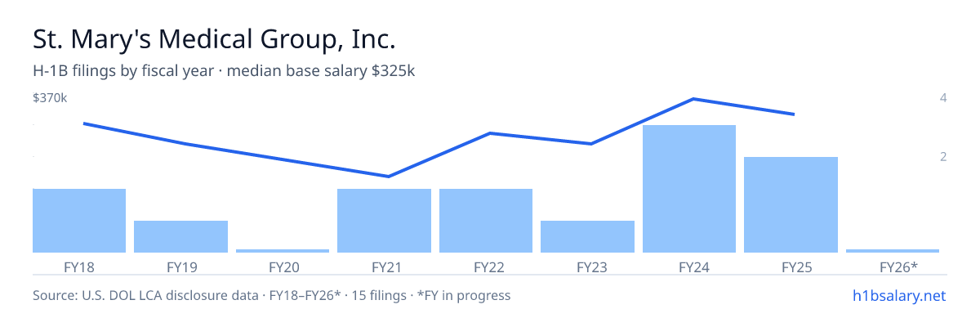980x327 pixels.
Task: Click the tallest FY24 bar
Action: pyautogui.click(x=689, y=189)
